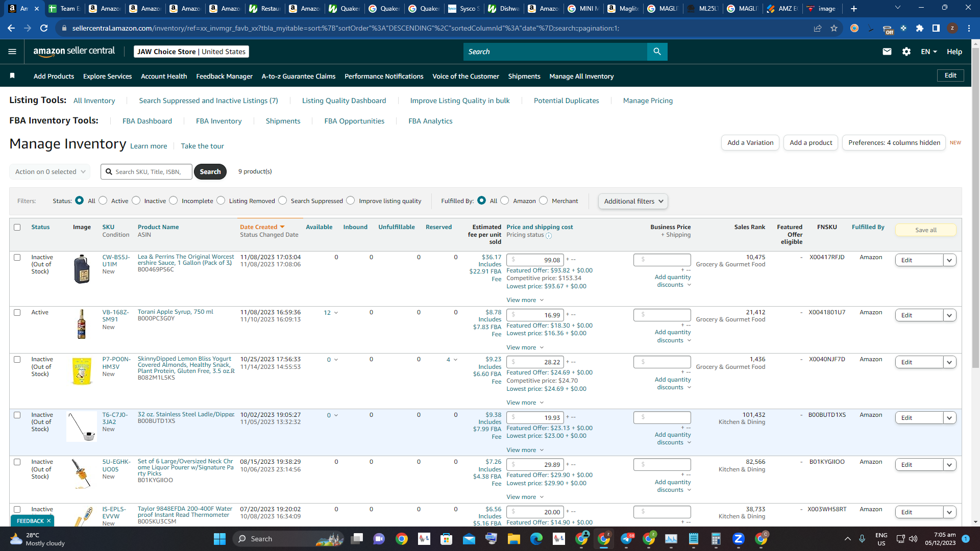
Task: Open the Take the tour link
Action: click(202, 146)
